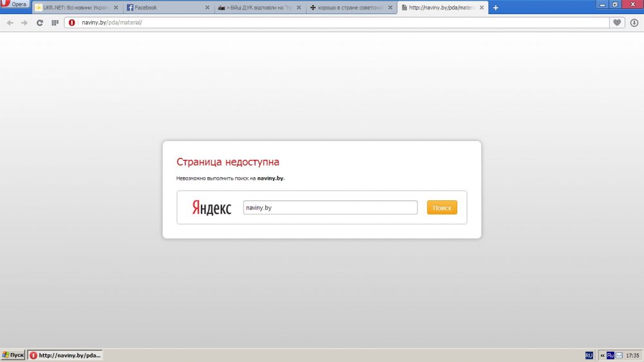Add page to bookmarks with heart icon
Viewport: 644px width, 362px height.
click(617, 23)
